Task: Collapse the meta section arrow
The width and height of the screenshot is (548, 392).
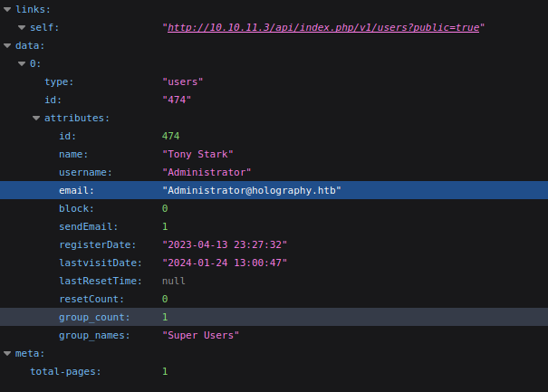Action: coord(7,353)
